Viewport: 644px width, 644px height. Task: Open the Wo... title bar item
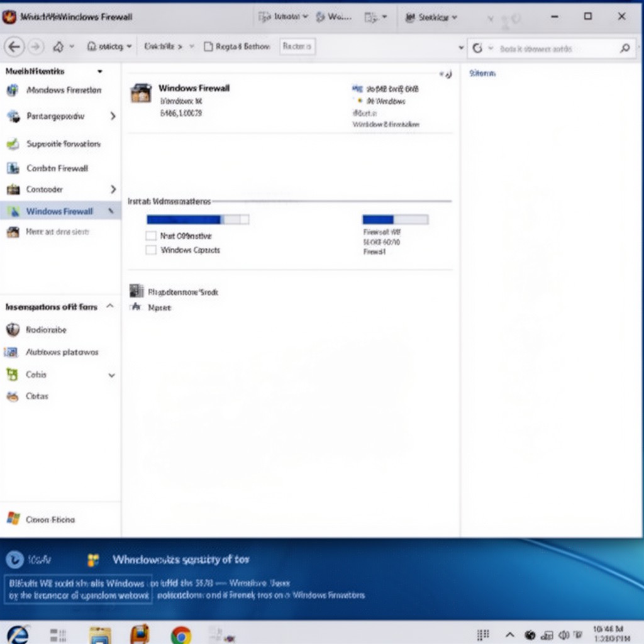coord(333,17)
